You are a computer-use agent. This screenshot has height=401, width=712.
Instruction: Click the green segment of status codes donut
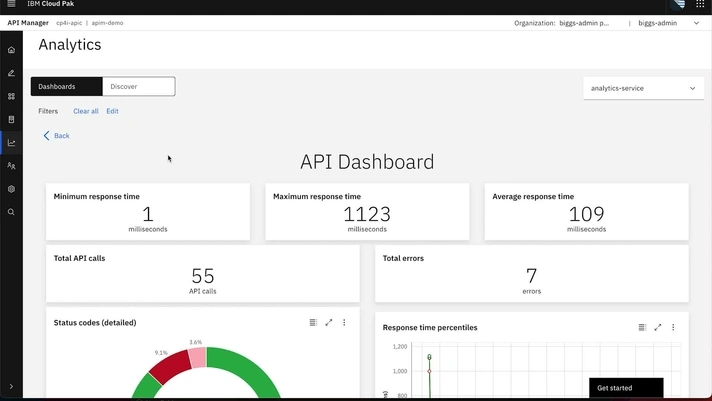coord(250,367)
